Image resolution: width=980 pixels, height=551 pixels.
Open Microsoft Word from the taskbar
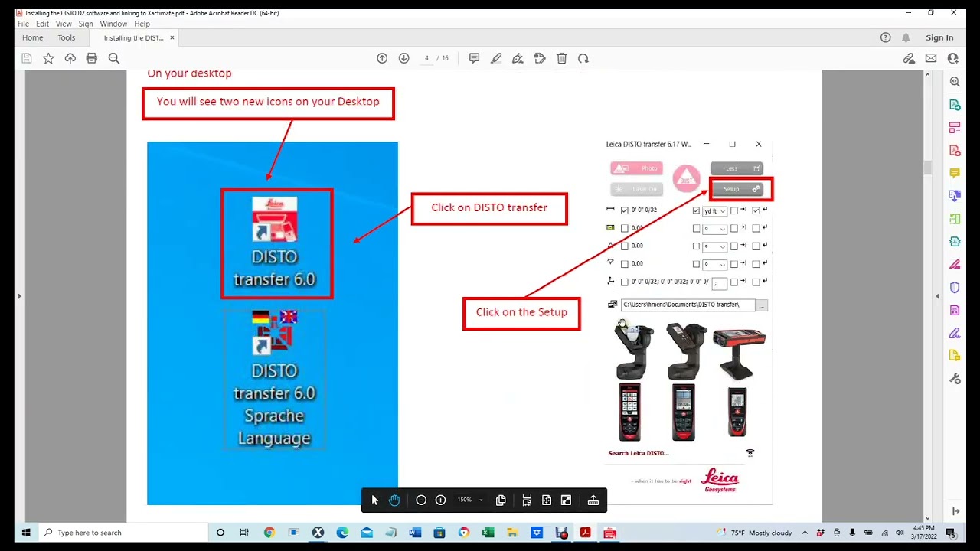point(415,533)
